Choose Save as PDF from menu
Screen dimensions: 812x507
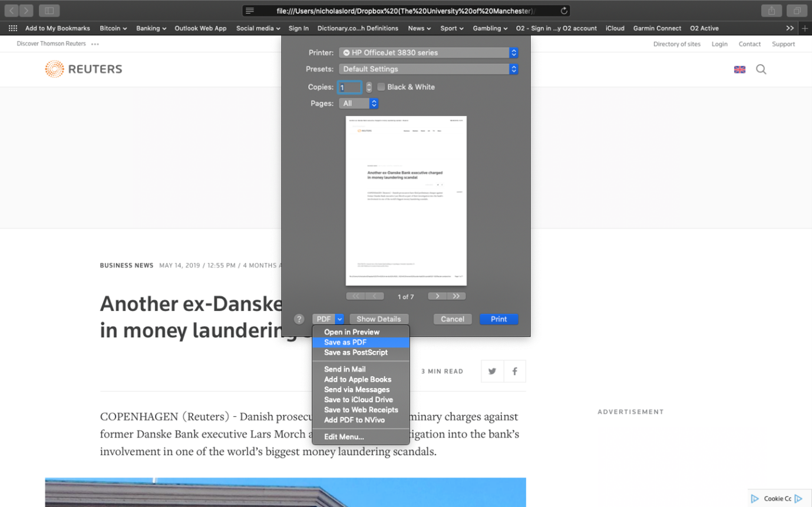pyautogui.click(x=345, y=342)
